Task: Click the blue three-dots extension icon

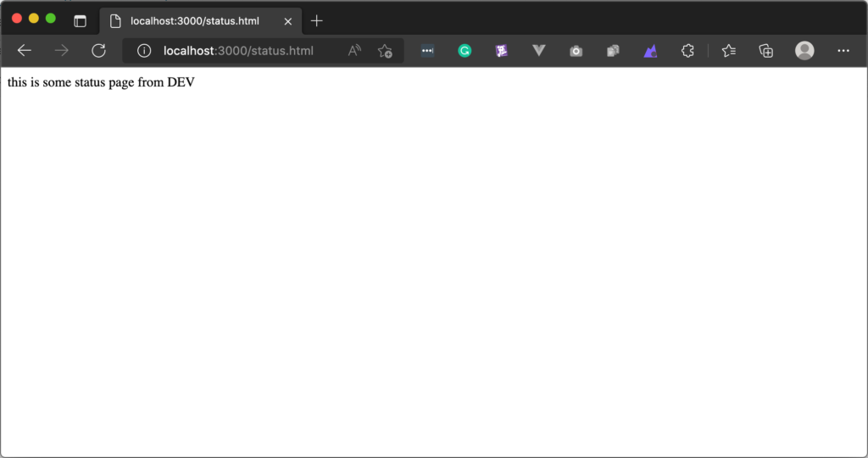Action: point(427,51)
